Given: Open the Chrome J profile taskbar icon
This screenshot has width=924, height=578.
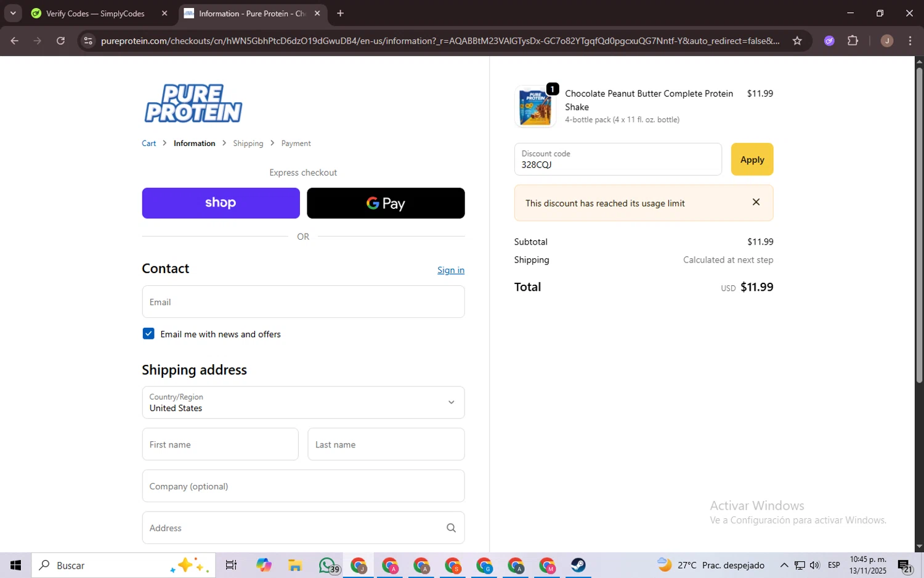Looking at the screenshot, I should click(359, 565).
